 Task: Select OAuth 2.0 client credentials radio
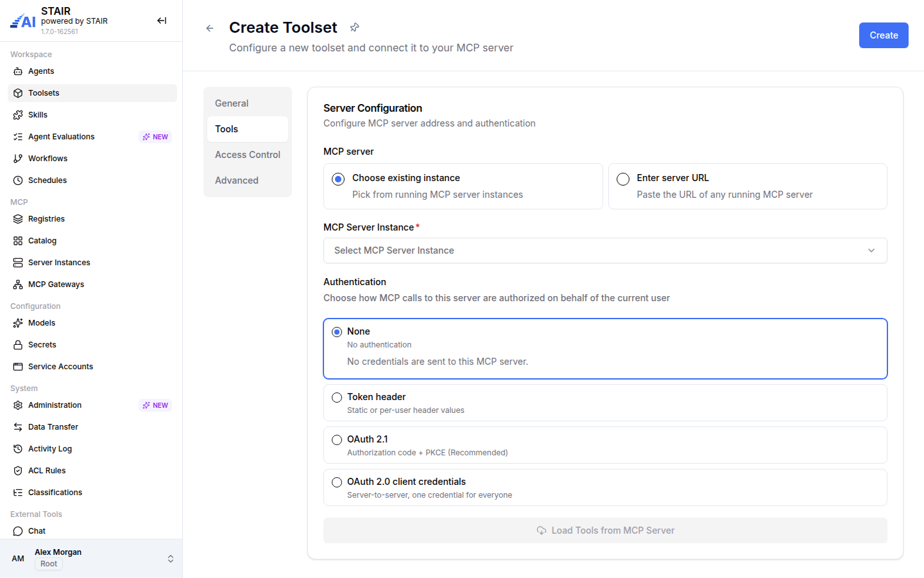click(x=337, y=482)
